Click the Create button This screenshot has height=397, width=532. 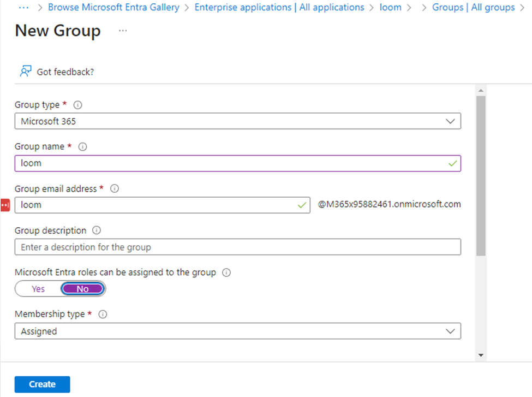click(x=42, y=384)
